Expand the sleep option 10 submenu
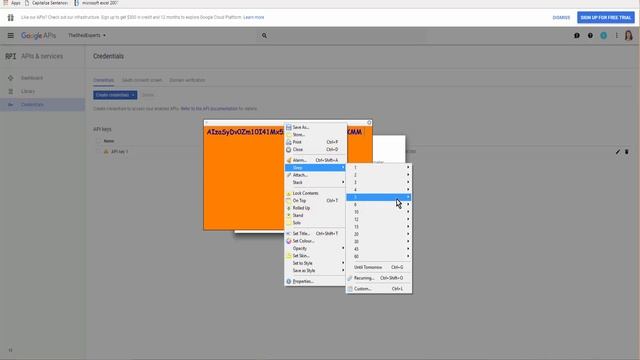640x360 pixels. click(x=379, y=212)
